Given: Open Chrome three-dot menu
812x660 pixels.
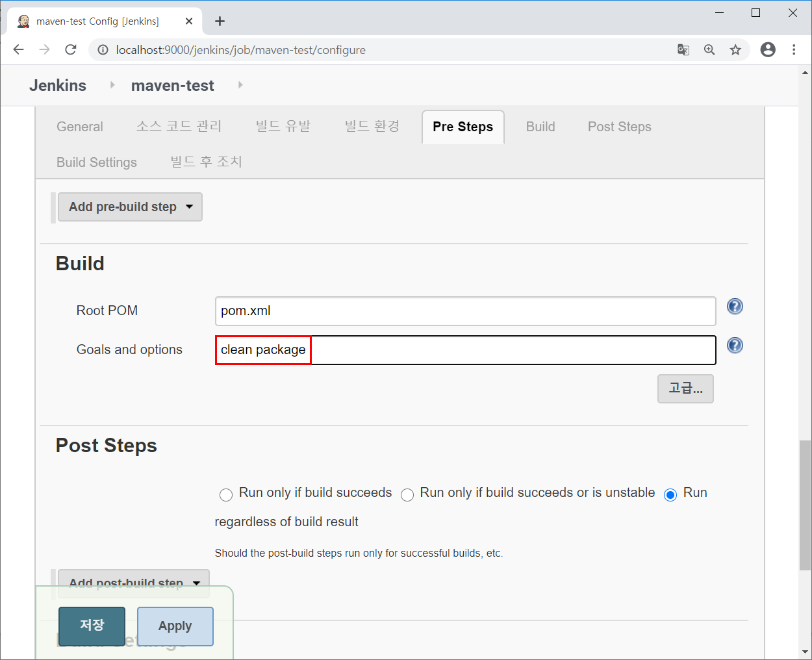Looking at the screenshot, I should 794,50.
